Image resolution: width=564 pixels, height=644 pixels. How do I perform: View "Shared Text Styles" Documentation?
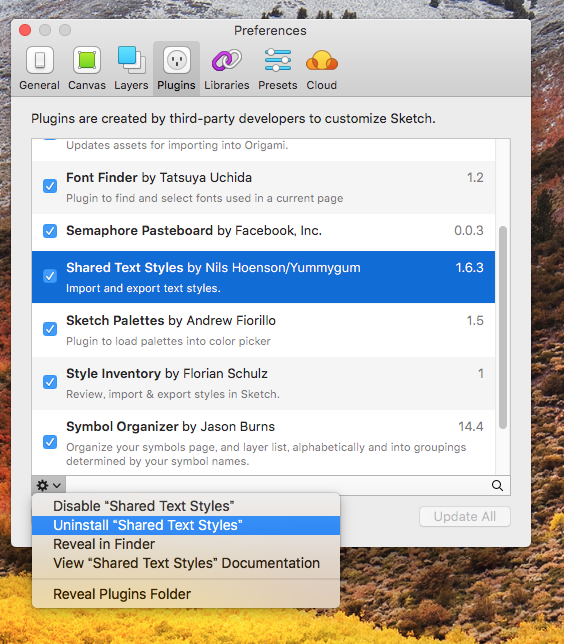click(186, 563)
